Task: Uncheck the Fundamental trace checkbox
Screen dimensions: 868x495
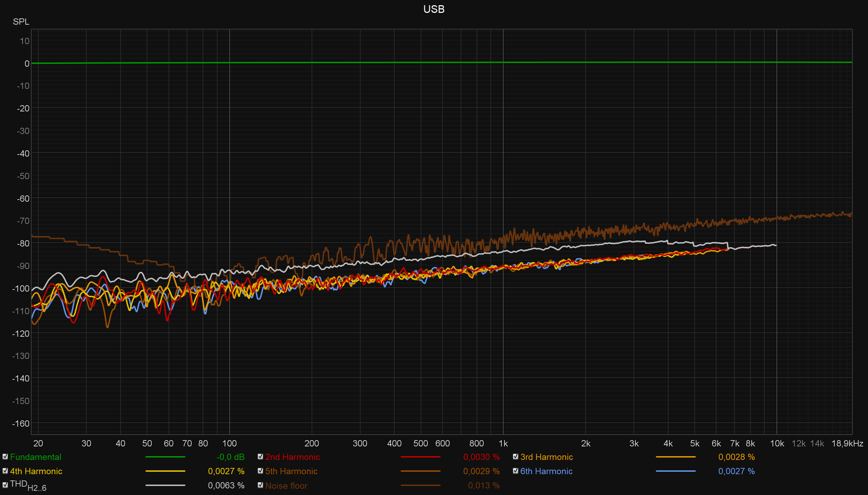Action: 5,457
